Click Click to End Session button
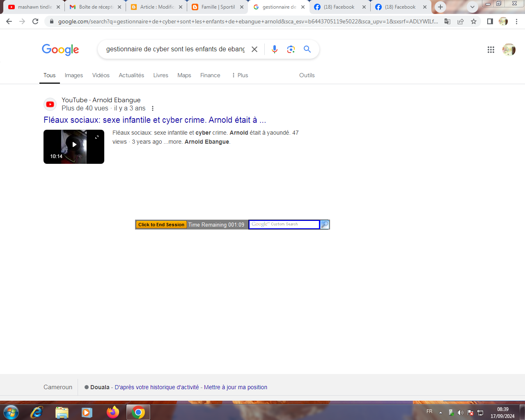 161,225
